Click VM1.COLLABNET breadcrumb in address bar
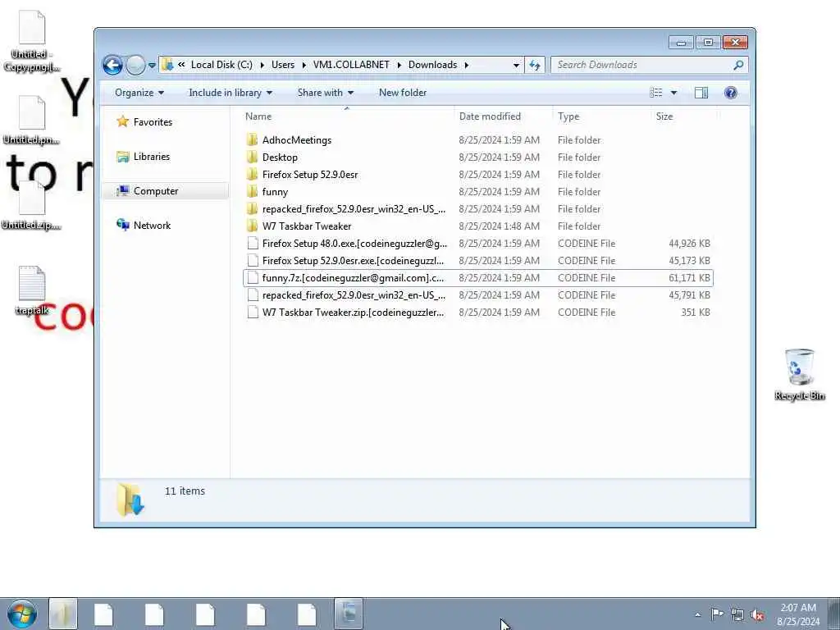Screen dimensions: 840x630 point(351,65)
